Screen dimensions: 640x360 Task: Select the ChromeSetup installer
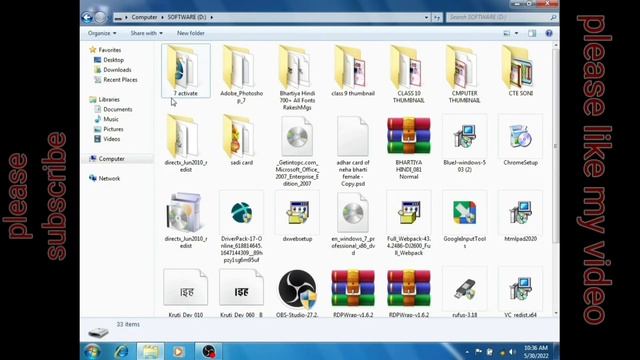coord(520,140)
